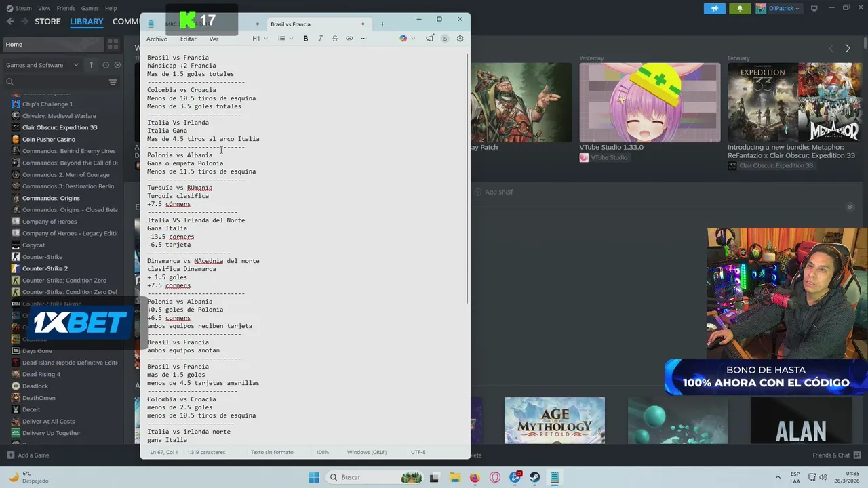Open Steam LIBRARY tab
The width and height of the screenshot is (868, 488).
pos(87,22)
